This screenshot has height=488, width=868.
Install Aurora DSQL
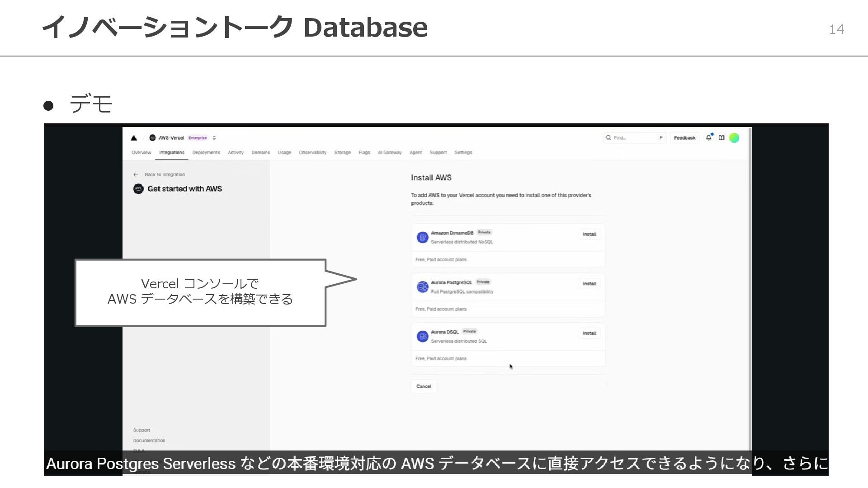tap(589, 333)
